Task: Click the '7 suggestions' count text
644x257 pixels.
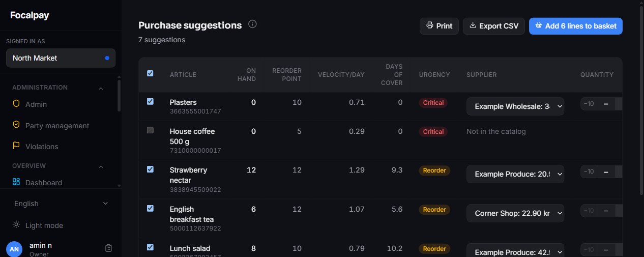Action: point(162,40)
